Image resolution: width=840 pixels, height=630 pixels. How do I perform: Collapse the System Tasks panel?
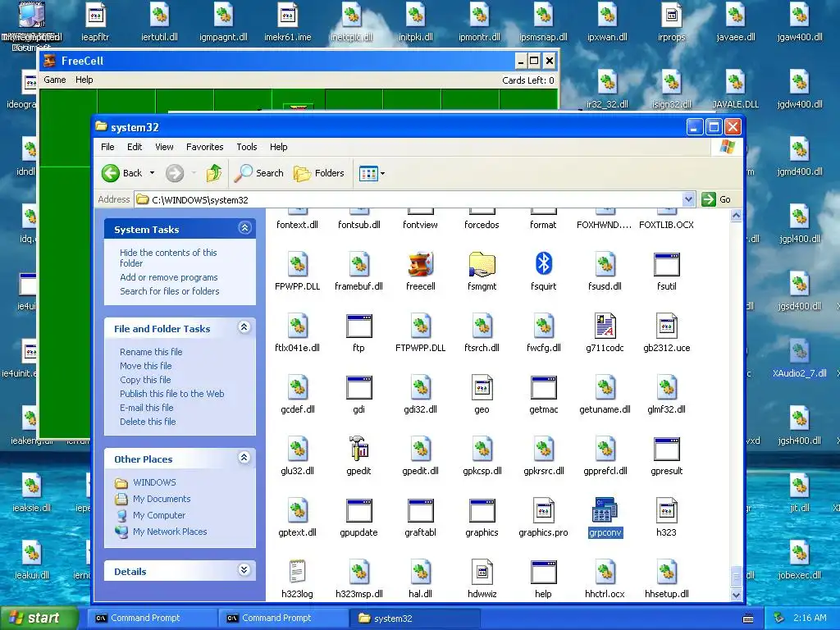[244, 228]
